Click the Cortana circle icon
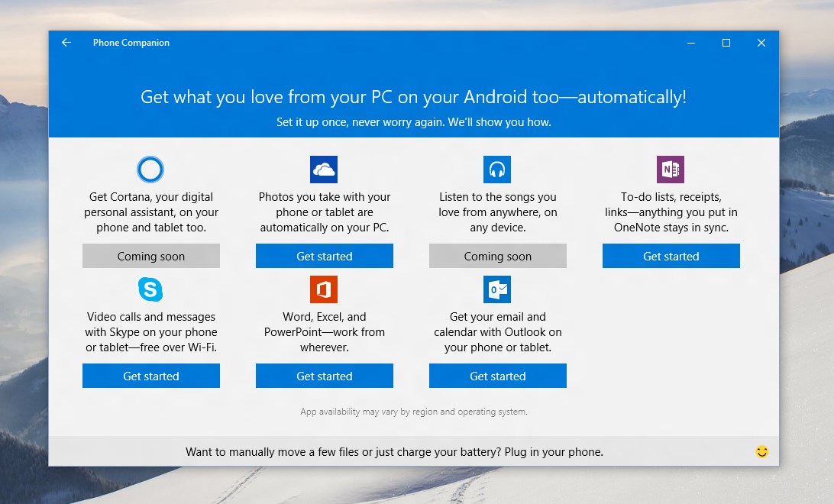Image resolution: width=834 pixels, height=504 pixels. point(150,170)
